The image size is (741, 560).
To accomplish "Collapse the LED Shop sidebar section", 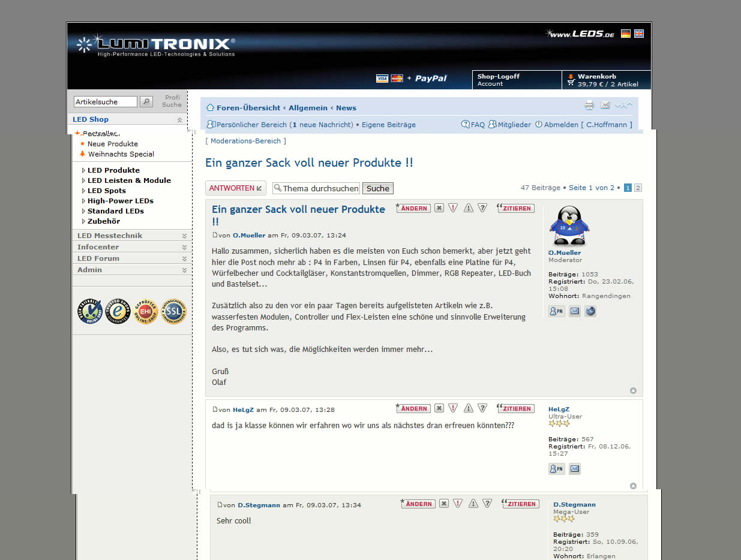I will (x=179, y=120).
